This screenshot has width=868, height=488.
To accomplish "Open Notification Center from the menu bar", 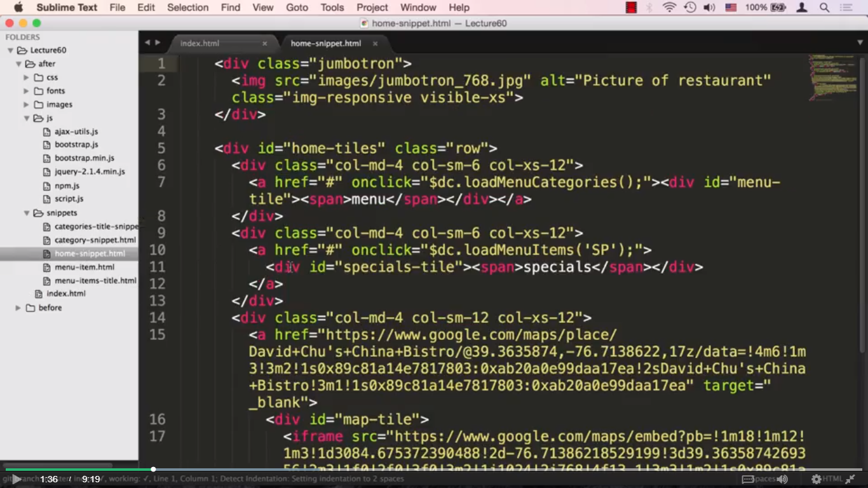I will [x=846, y=8].
